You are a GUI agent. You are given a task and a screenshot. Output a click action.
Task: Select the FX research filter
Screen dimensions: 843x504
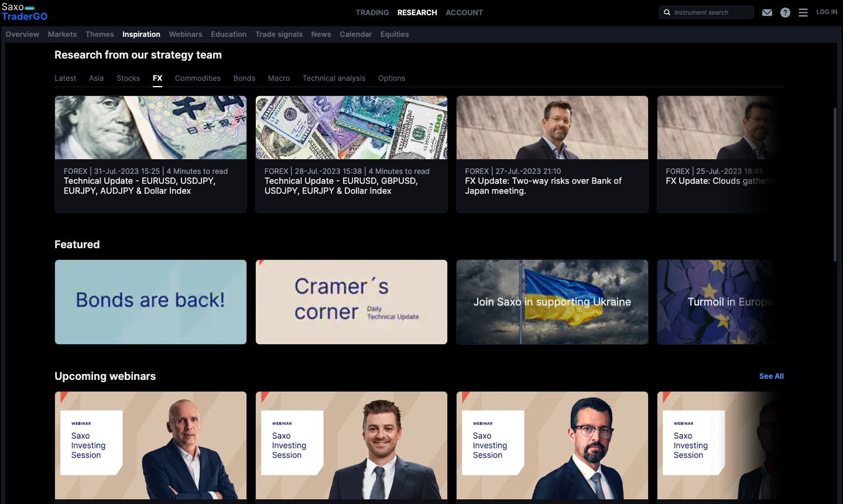pos(157,78)
